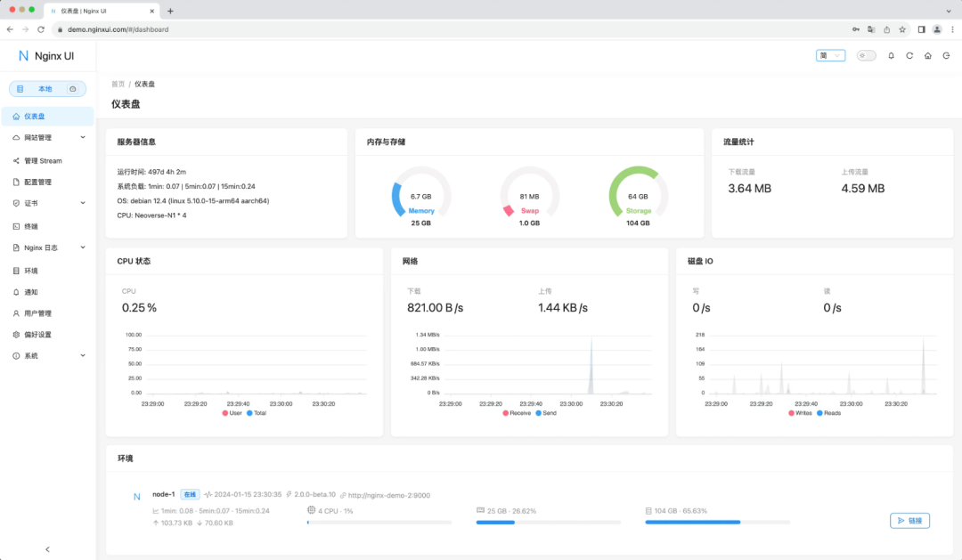
Task: Click the node-1 storage usage progress bar
Action: pos(717,523)
